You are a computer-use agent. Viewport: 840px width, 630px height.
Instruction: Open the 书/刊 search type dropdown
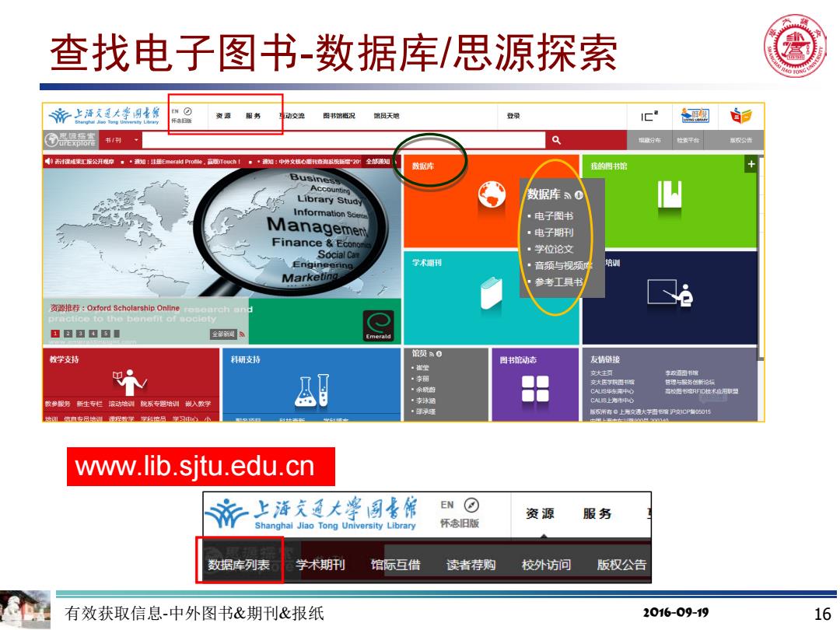point(121,140)
